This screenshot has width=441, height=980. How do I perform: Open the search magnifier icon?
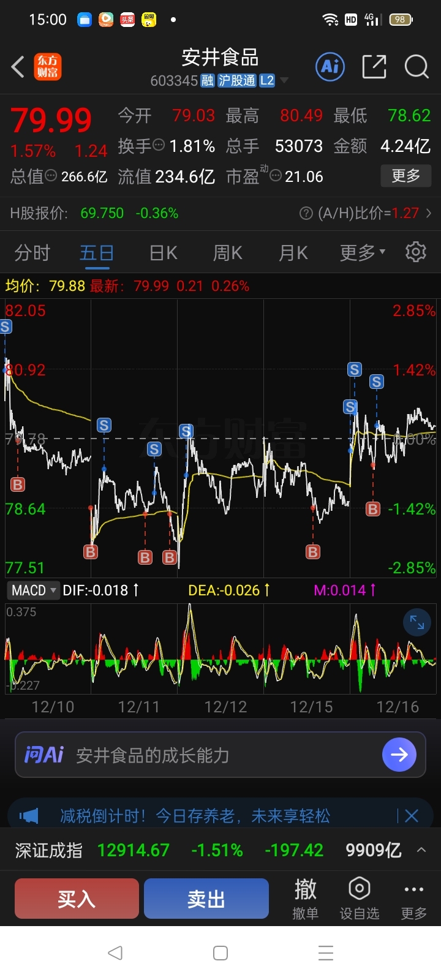[x=417, y=67]
